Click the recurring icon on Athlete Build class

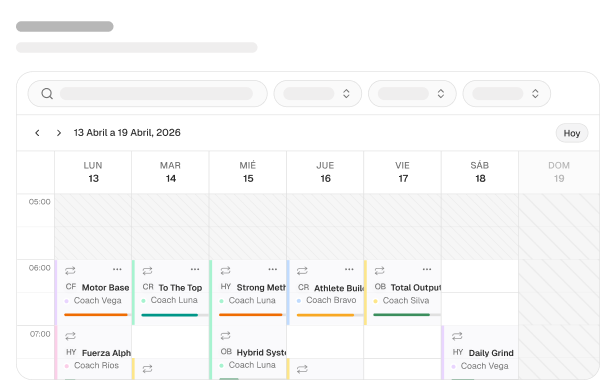coord(302,271)
